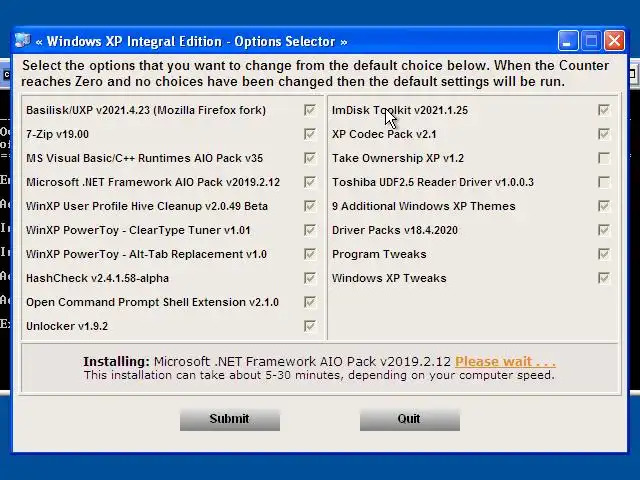
Task: Click the 'ImDisk Toolkit v2021.1.25' label
Action: click(400, 110)
